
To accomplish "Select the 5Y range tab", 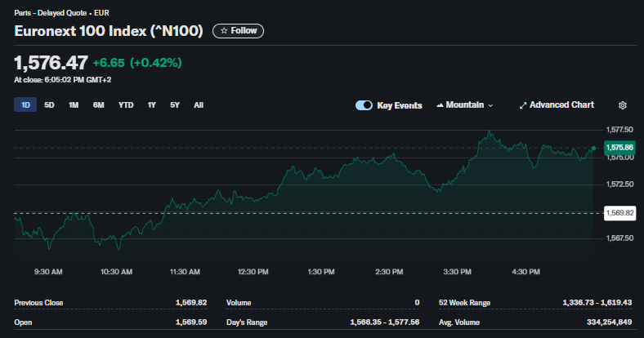I will coord(175,105).
